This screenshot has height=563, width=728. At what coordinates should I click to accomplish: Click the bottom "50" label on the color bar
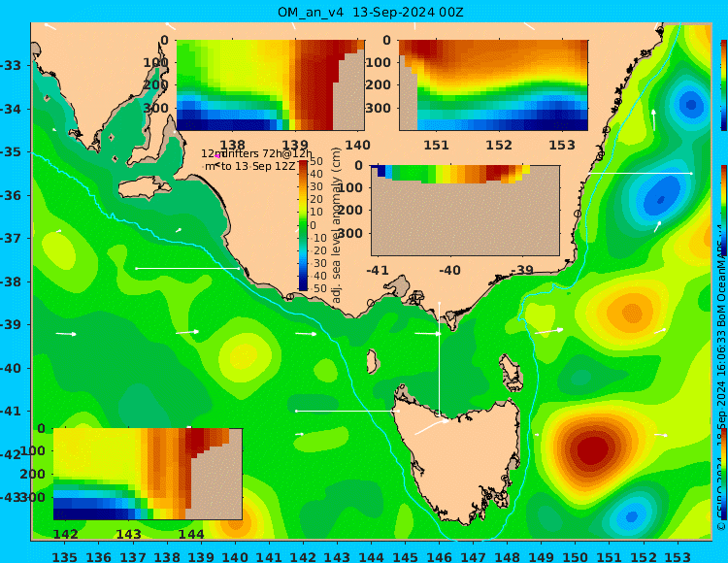click(316, 288)
